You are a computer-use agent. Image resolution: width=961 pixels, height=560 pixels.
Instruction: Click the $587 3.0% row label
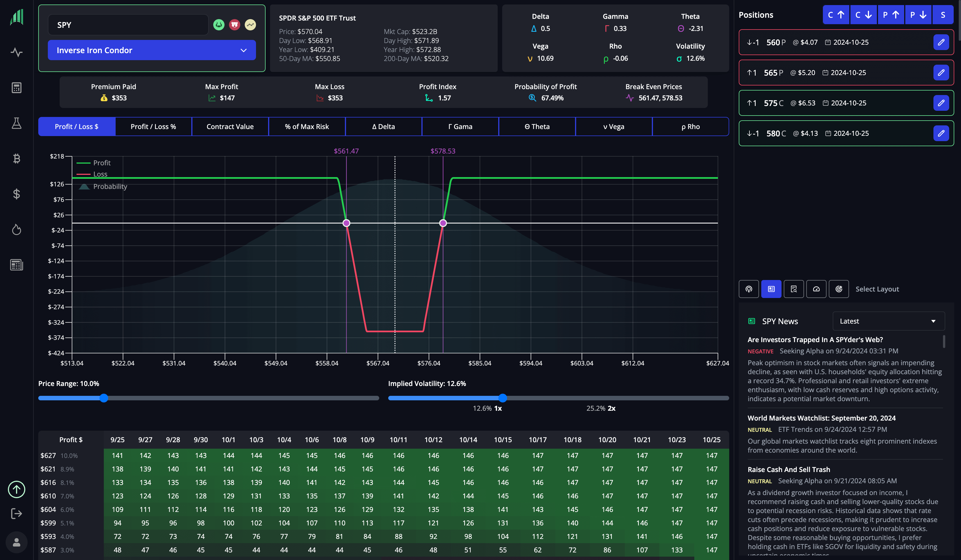pyautogui.click(x=57, y=550)
